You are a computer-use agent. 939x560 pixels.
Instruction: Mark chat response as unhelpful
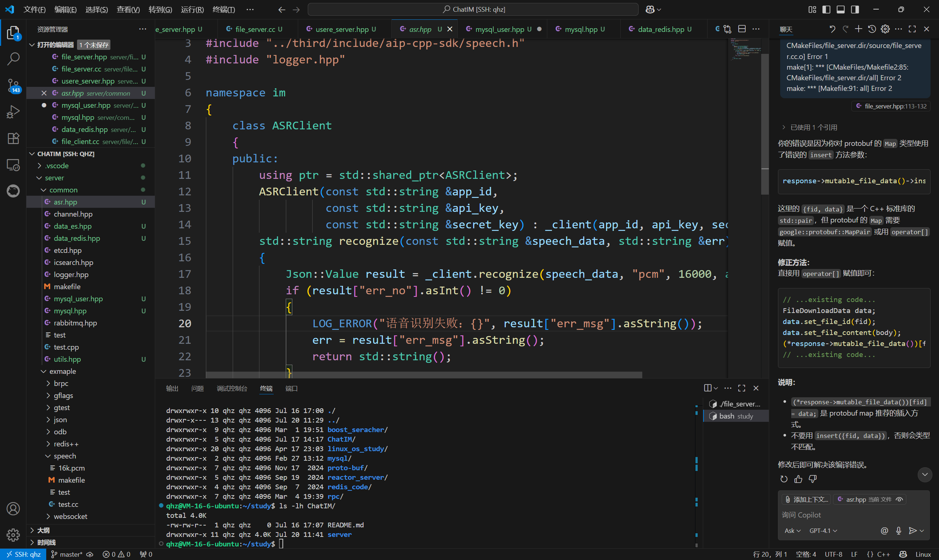(x=812, y=479)
